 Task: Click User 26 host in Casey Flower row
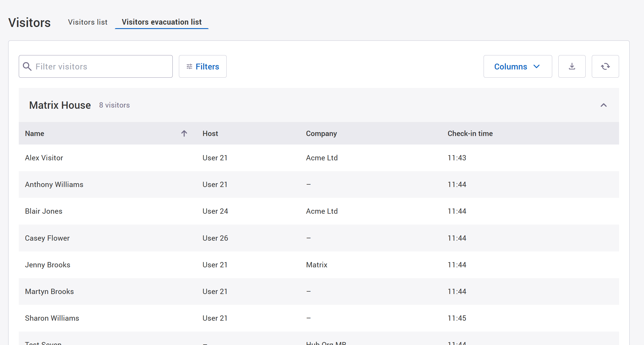[x=215, y=238]
